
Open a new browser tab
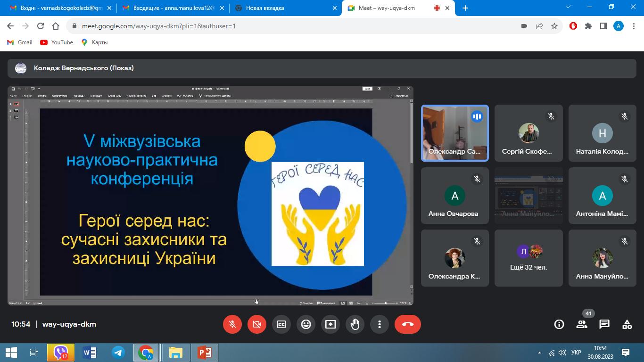[465, 8]
